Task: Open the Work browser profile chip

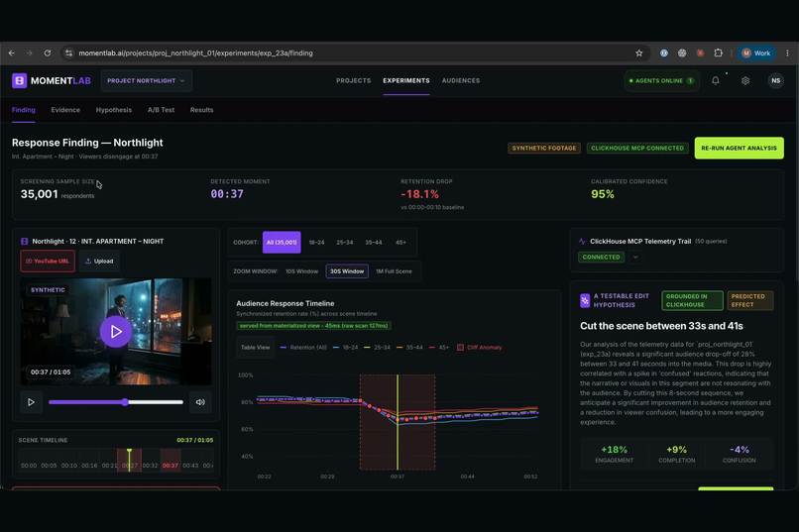Action: point(756,53)
